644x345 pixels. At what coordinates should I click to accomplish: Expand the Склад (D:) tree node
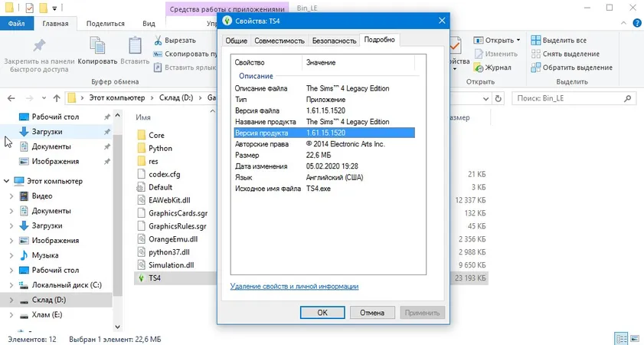11,300
